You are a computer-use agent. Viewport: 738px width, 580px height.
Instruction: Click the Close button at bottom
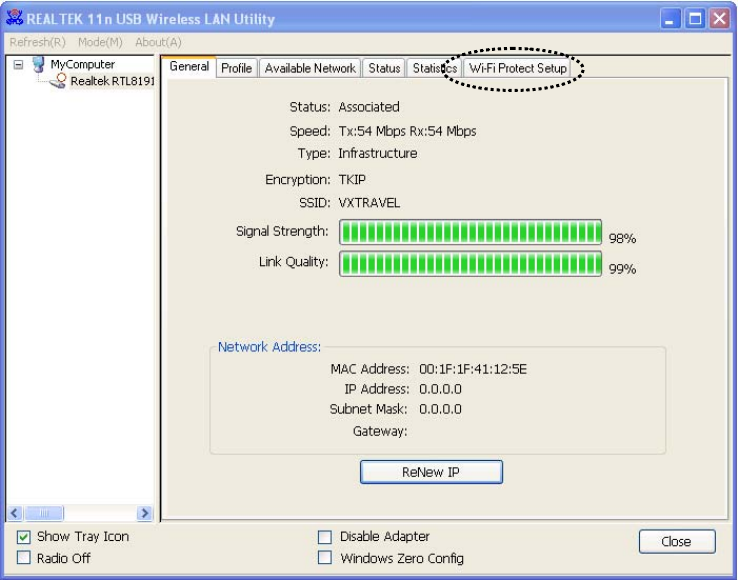click(677, 541)
